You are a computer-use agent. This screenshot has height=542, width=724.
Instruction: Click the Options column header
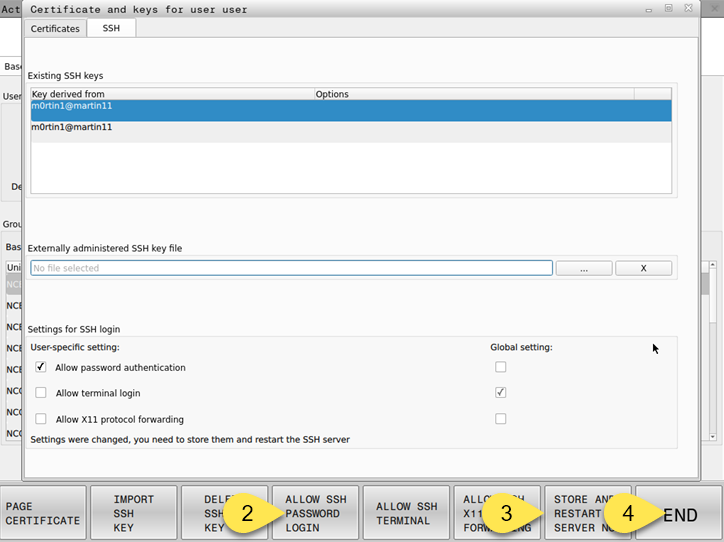coord(474,94)
